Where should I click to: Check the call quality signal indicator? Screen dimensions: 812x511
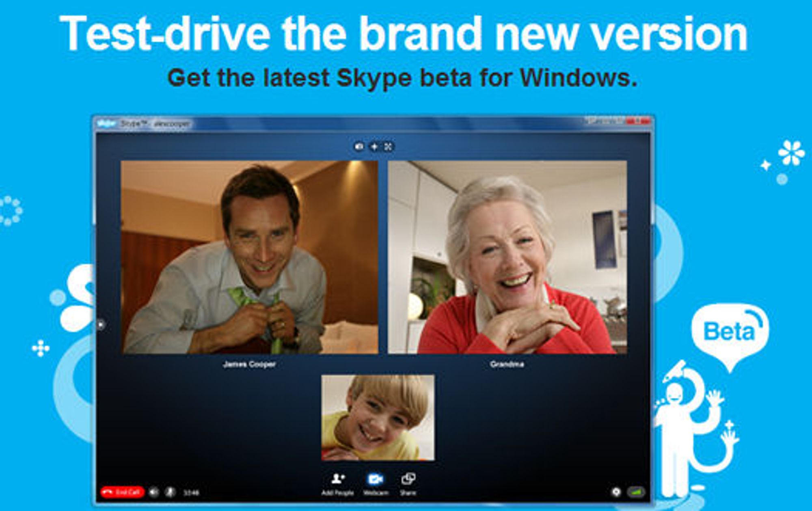tap(636, 492)
